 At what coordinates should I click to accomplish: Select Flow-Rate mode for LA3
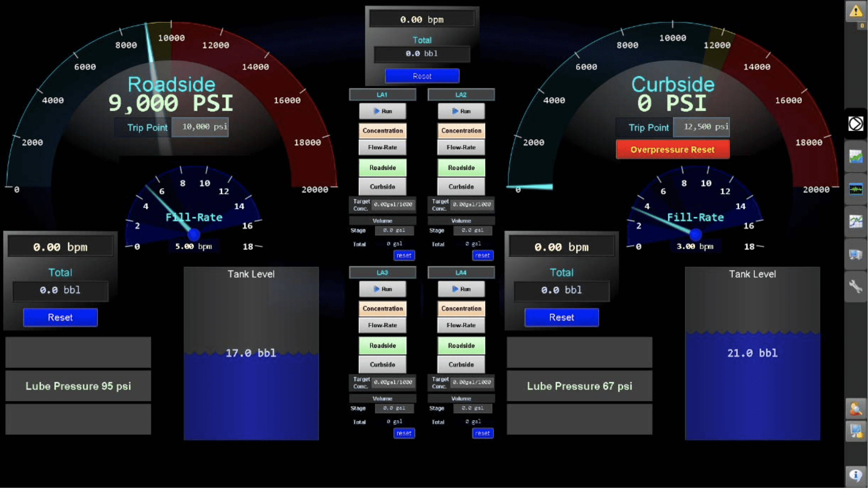[383, 325]
